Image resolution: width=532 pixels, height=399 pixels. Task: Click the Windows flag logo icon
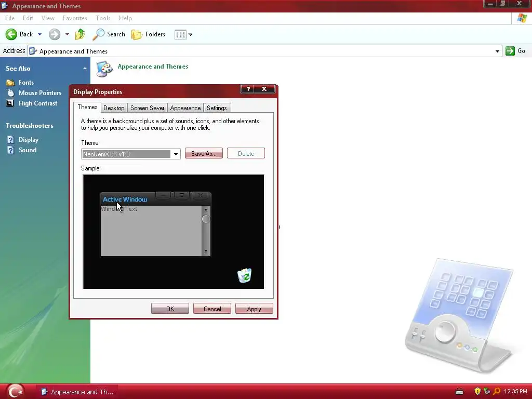coord(522,18)
